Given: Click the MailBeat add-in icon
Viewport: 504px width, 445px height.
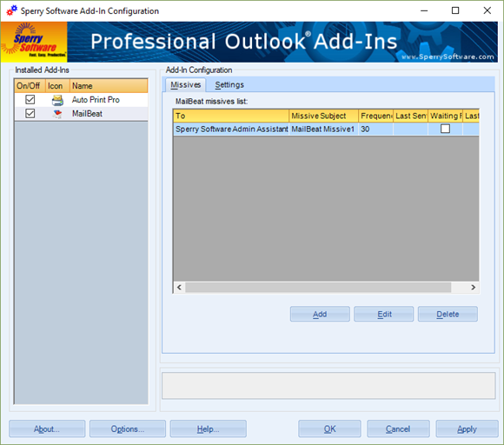Looking at the screenshot, I should [57, 114].
